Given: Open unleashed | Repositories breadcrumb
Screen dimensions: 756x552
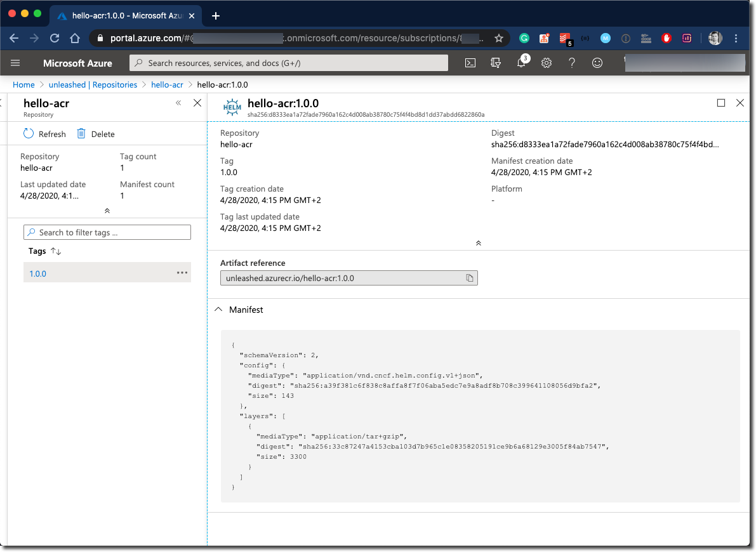Looking at the screenshot, I should point(93,84).
